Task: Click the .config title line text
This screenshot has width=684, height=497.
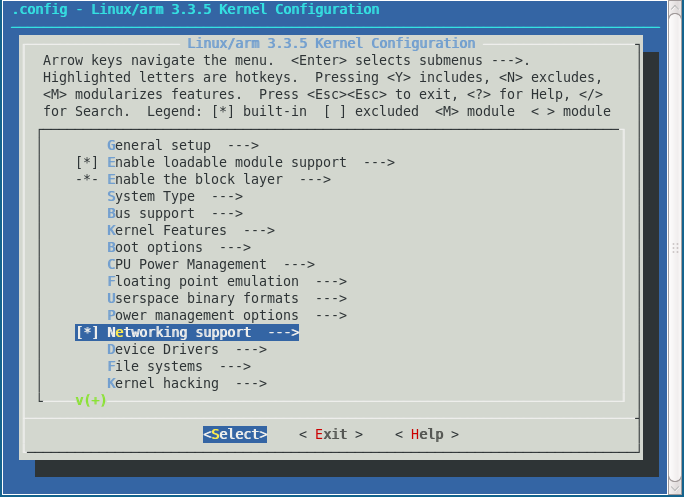Action: click(x=195, y=9)
